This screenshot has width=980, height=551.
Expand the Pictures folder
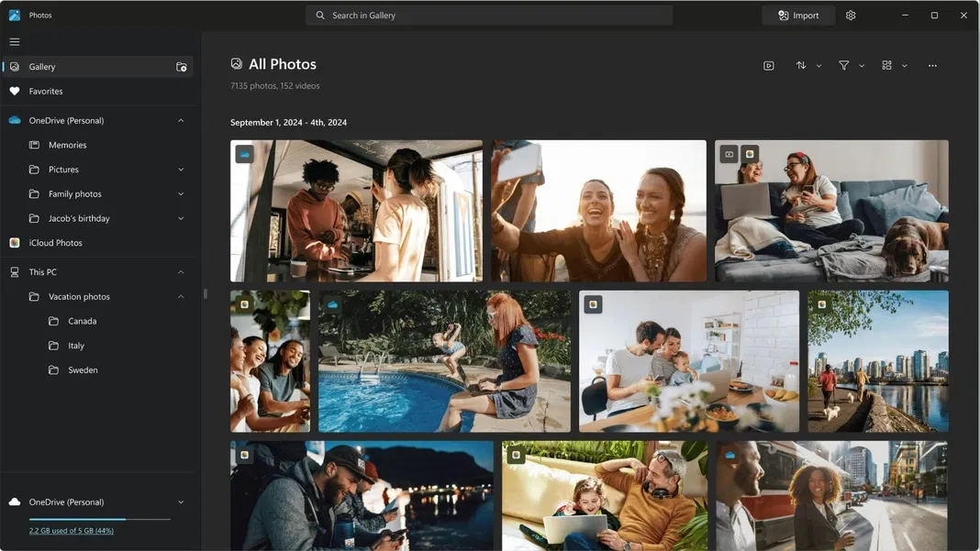(x=181, y=169)
